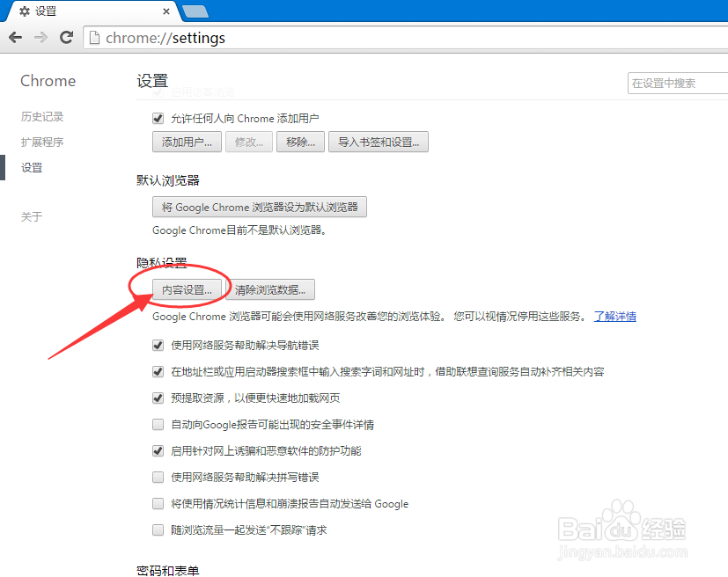The height and width of the screenshot is (577, 728).
Task: Toggle 启用针对网上诱骗和恶意软件的防护功能 checkbox
Action: tap(158, 451)
